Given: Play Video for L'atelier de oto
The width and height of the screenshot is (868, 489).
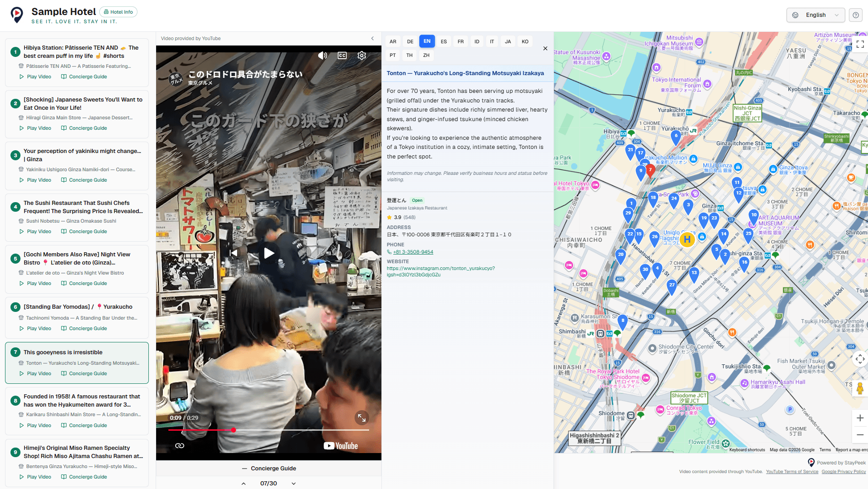Looking at the screenshot, I should pos(35,283).
